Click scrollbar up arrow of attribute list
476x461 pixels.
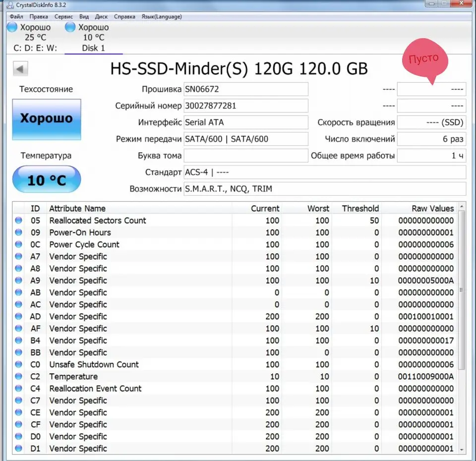tap(462, 207)
